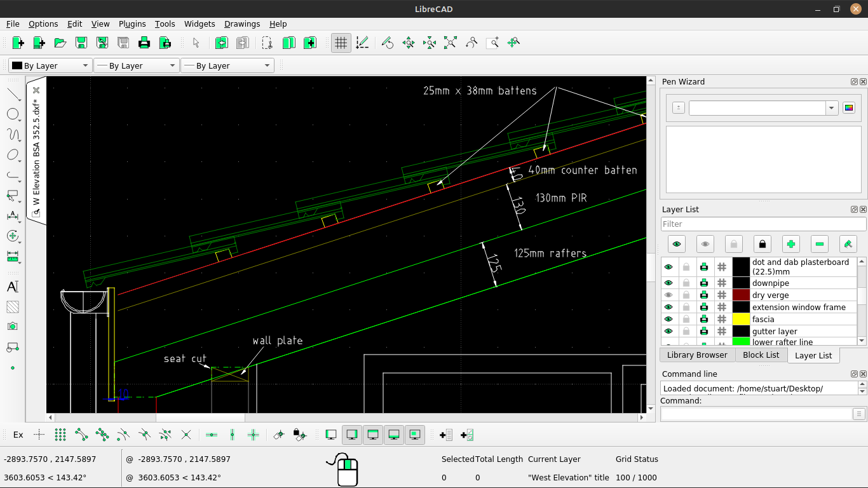Toggle lock on downpipe layer
868x488 pixels.
click(x=686, y=283)
